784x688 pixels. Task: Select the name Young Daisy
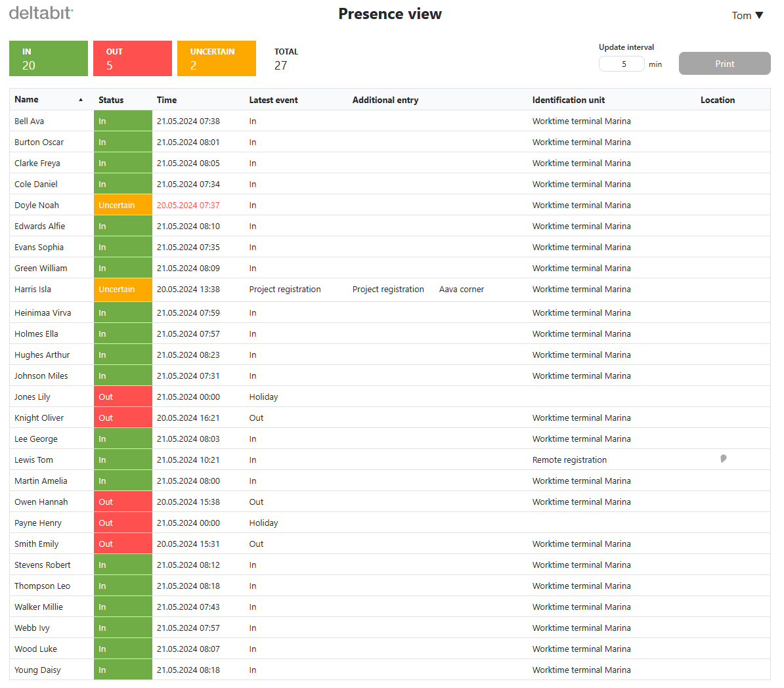[37, 670]
